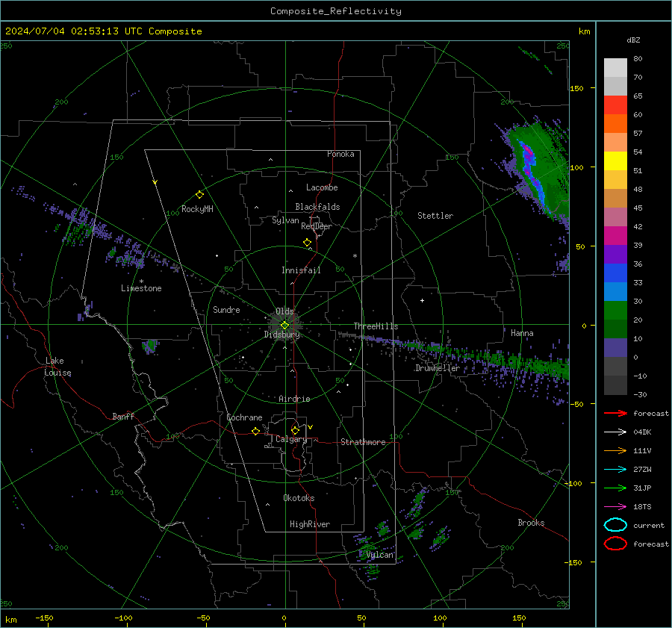Click the yellow radar site marker at Olds

[284, 325]
